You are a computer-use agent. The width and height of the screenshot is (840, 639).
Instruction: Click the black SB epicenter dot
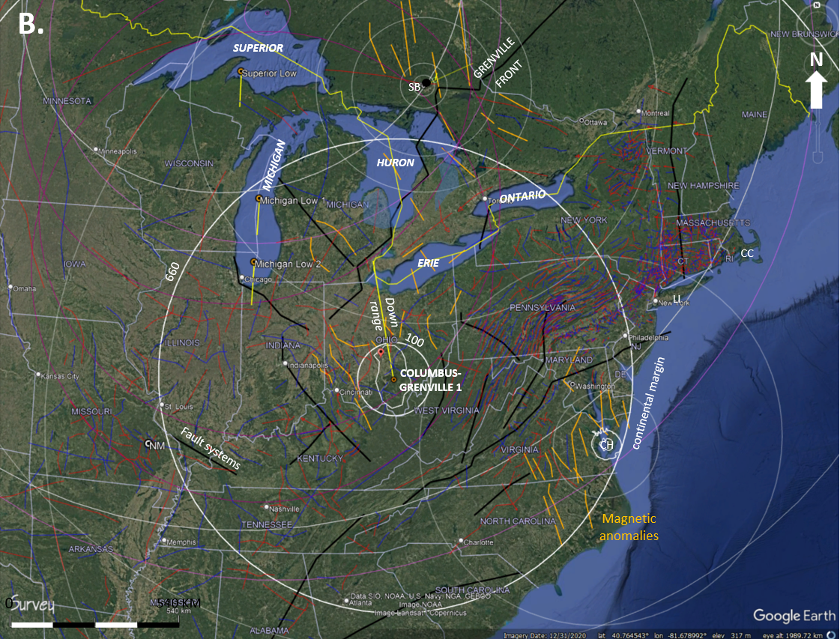426,82
